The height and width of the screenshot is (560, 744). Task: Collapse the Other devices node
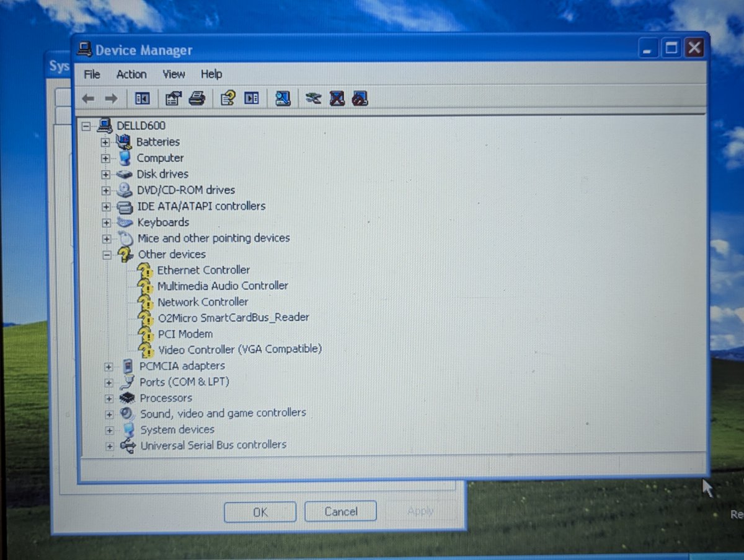click(107, 255)
